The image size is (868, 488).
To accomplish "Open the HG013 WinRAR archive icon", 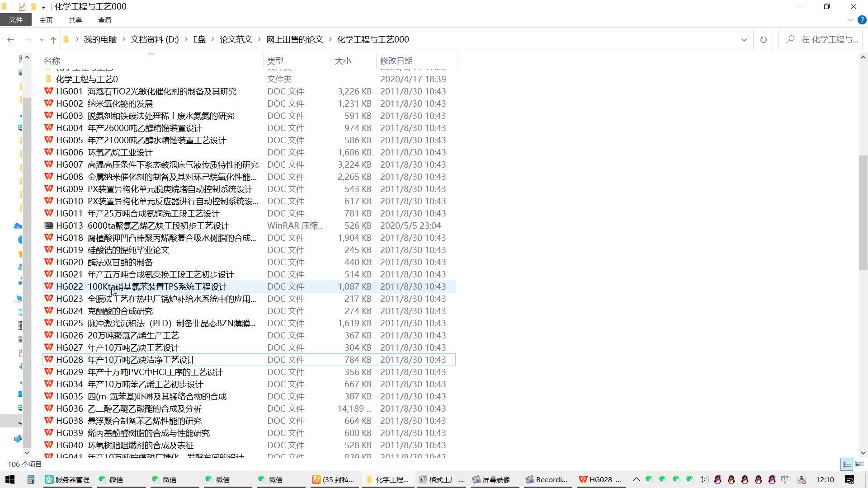I will 49,225.
